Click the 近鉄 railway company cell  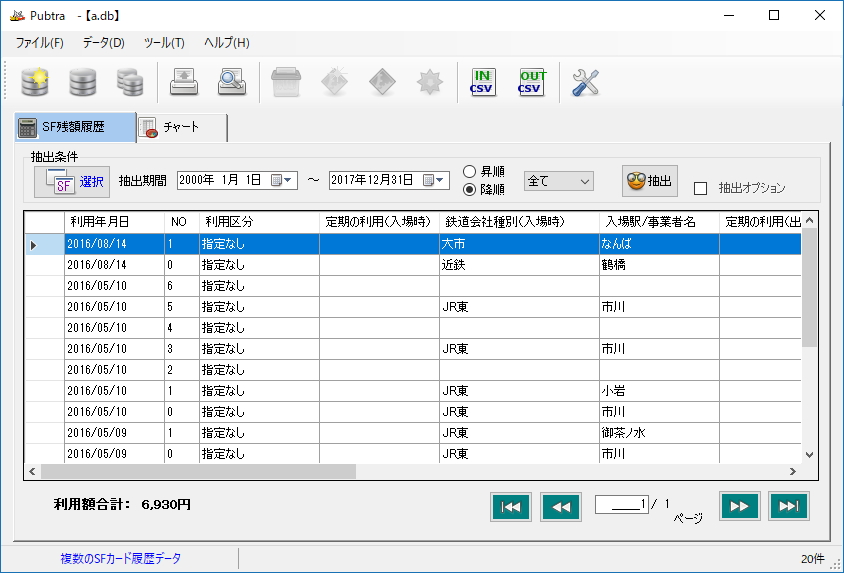(x=519, y=265)
